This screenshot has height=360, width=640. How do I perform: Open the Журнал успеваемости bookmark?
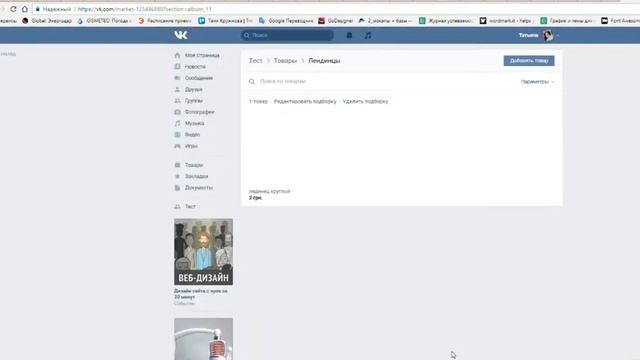pos(446,20)
